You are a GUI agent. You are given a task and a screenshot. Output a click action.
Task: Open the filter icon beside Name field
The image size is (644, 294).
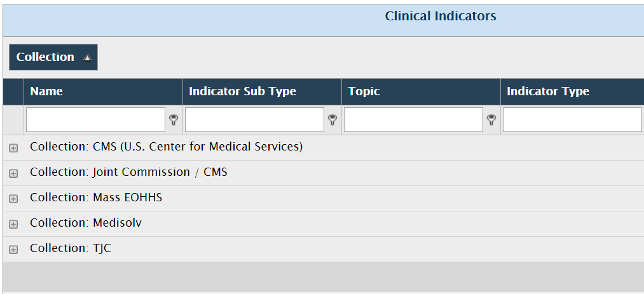174,120
